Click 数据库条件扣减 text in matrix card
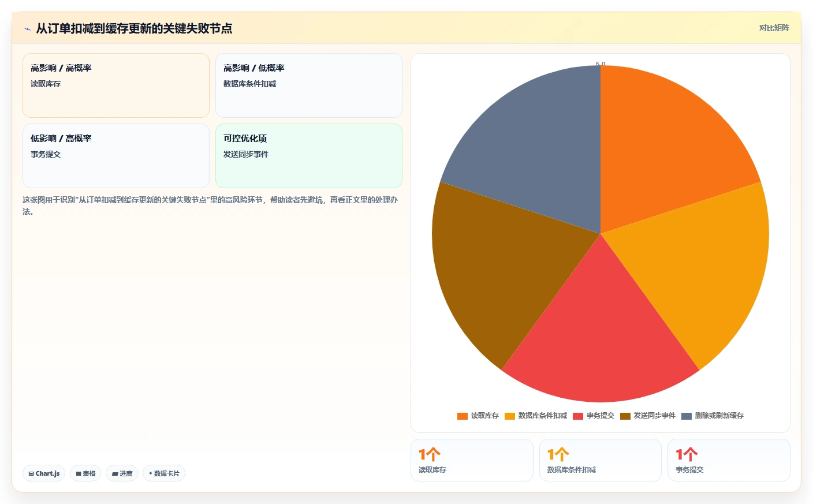 tap(249, 84)
